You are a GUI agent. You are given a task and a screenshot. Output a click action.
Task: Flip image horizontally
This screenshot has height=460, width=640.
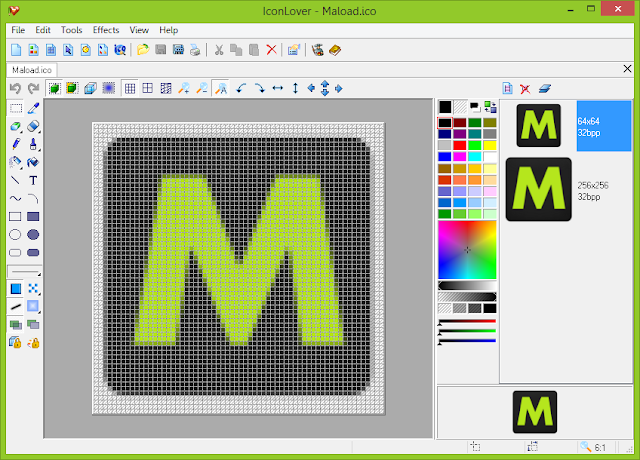pyautogui.click(x=278, y=88)
